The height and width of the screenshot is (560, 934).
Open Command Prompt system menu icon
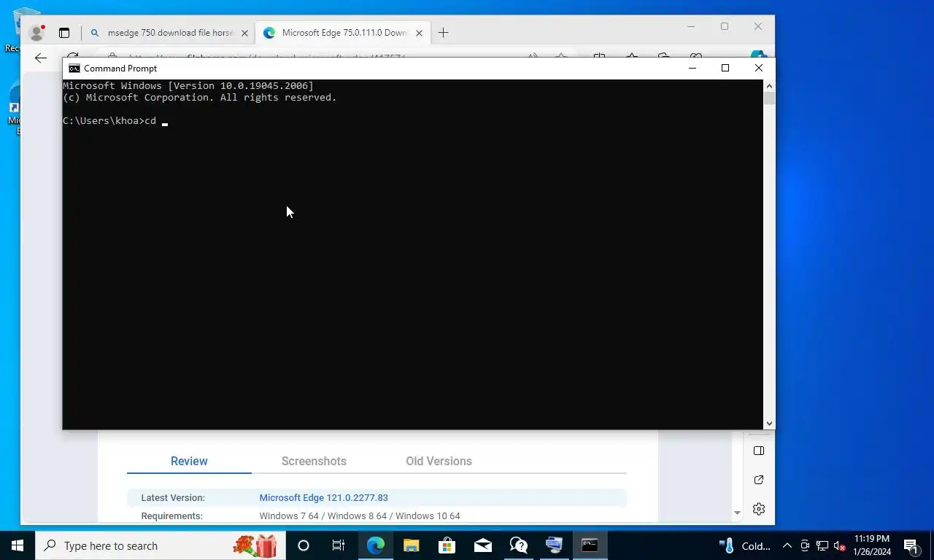coord(74,68)
